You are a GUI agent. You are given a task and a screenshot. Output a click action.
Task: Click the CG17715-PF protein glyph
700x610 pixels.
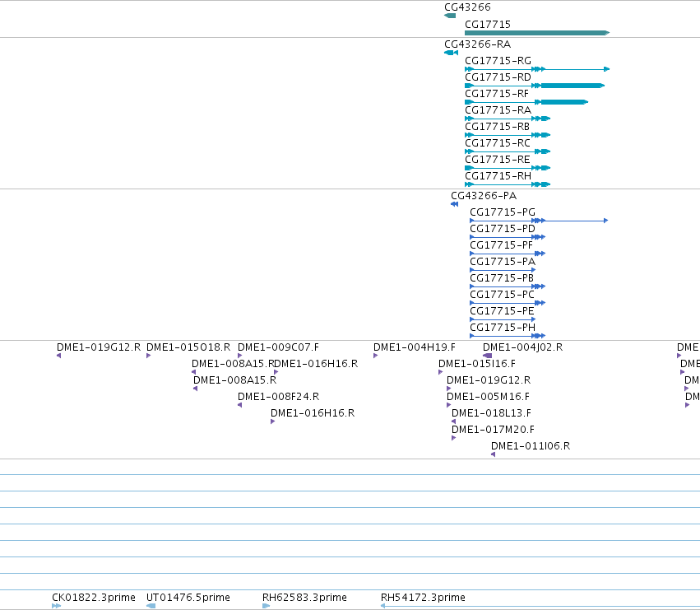[x=508, y=254]
